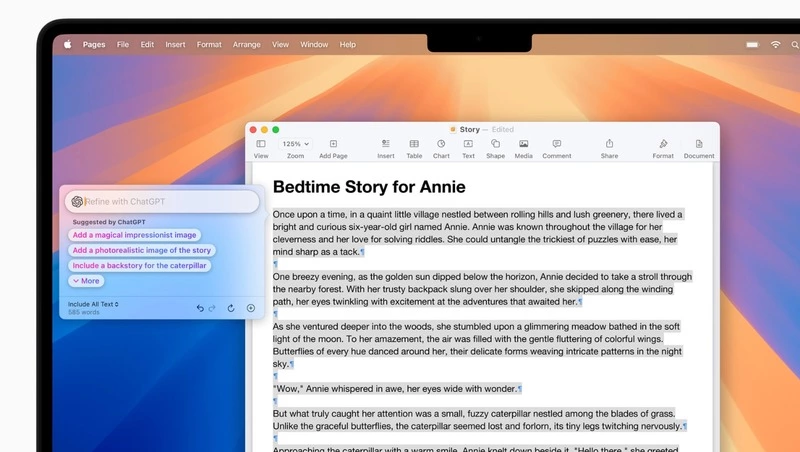This screenshot has height=452, width=800.
Task: Open the View sidebar options
Action: [x=261, y=145]
